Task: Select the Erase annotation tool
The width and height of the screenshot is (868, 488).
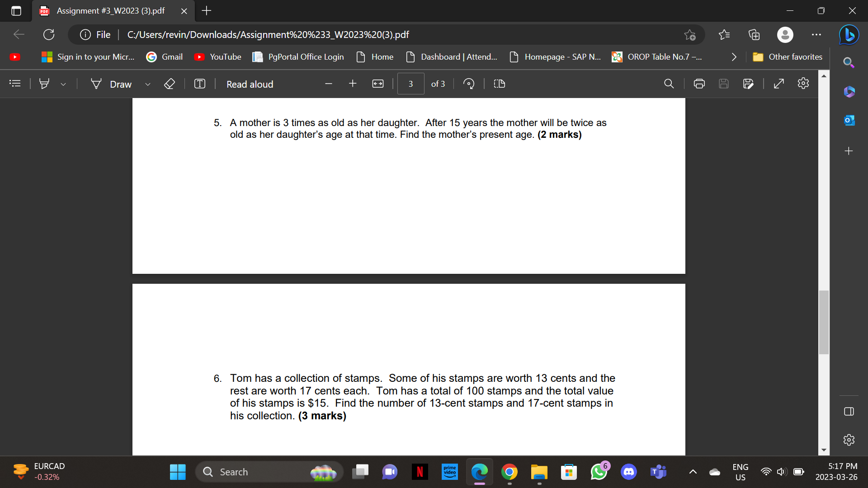Action: pos(170,84)
